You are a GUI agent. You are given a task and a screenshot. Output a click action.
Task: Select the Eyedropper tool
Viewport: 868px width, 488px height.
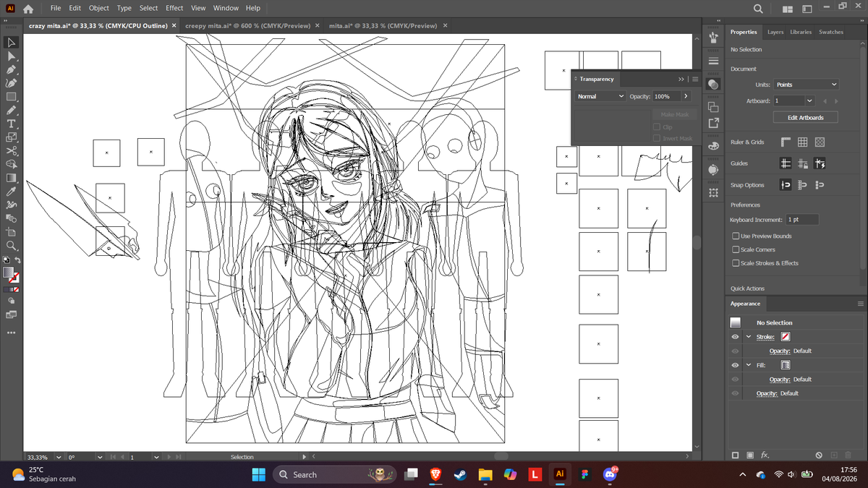(x=12, y=192)
